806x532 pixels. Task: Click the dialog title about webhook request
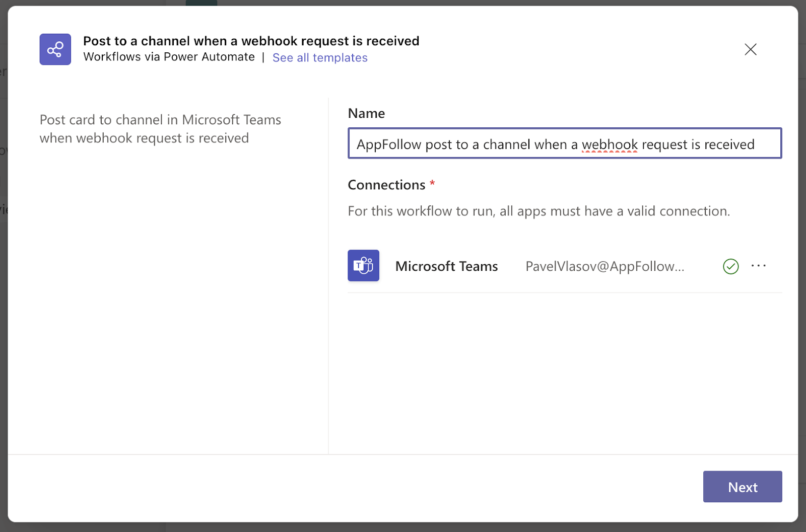point(251,41)
